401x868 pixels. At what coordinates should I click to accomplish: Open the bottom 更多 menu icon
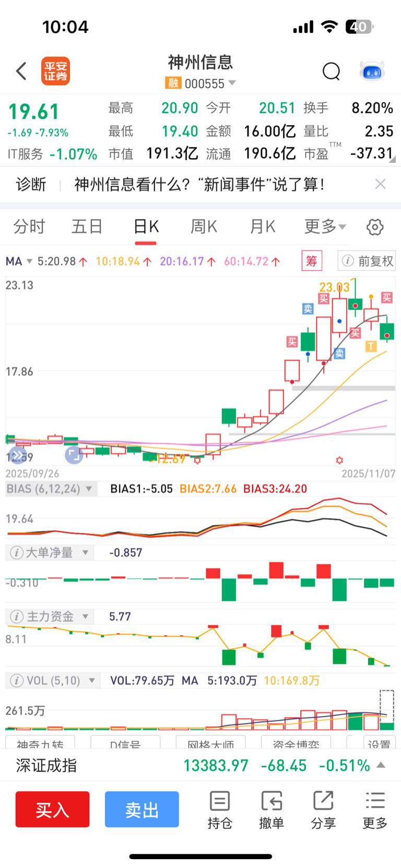click(375, 810)
